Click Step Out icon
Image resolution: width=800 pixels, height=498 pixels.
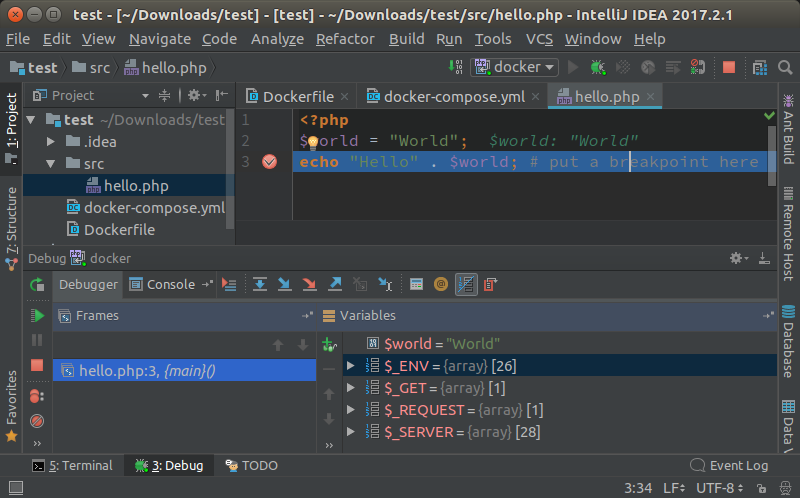[x=335, y=284]
